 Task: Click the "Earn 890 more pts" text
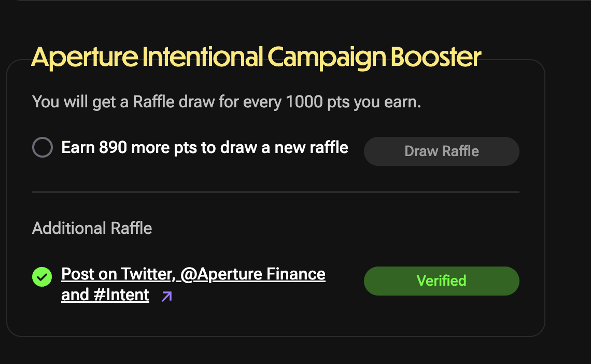click(x=129, y=148)
